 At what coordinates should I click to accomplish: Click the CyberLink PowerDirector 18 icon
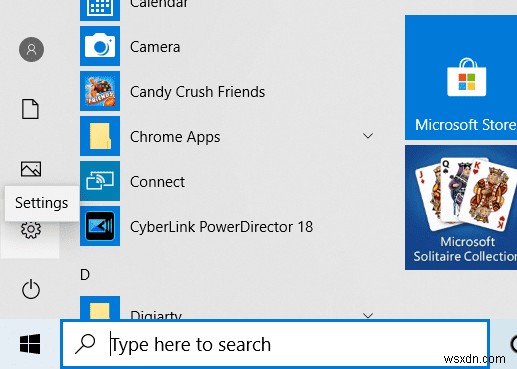tap(100, 226)
